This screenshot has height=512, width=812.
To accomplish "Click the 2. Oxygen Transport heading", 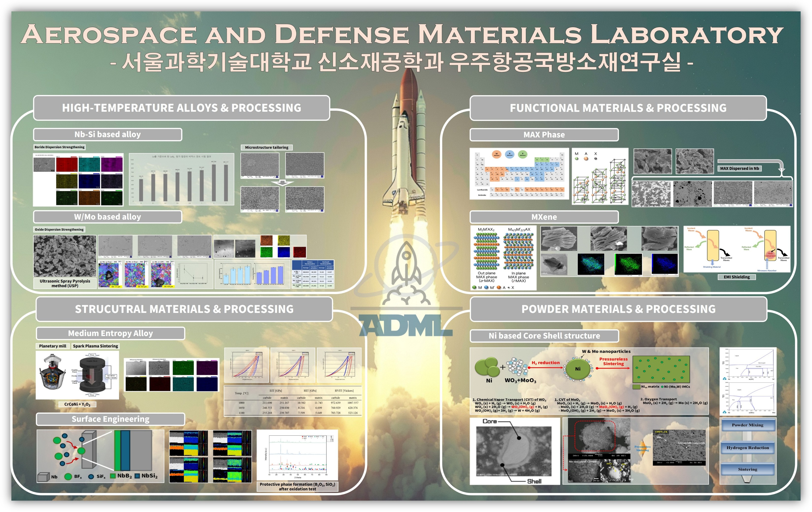I will click(658, 399).
